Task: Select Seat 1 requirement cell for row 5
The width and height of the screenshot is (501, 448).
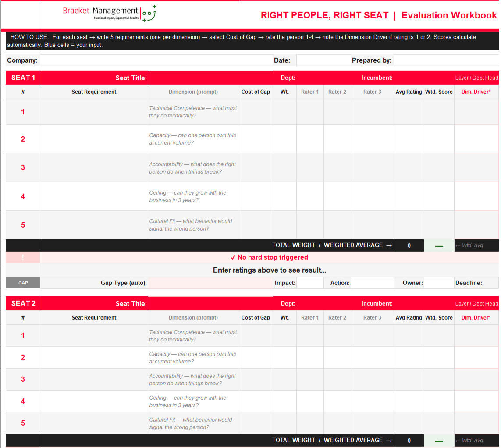Action: 94,225
